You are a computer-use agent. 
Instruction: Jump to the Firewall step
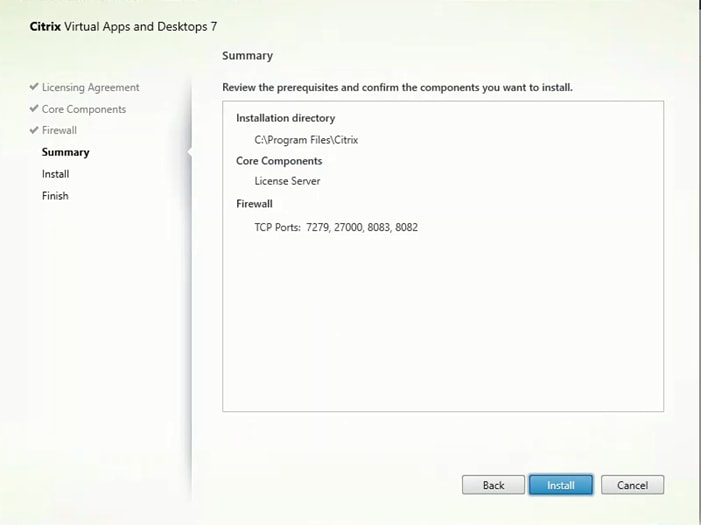click(x=59, y=130)
